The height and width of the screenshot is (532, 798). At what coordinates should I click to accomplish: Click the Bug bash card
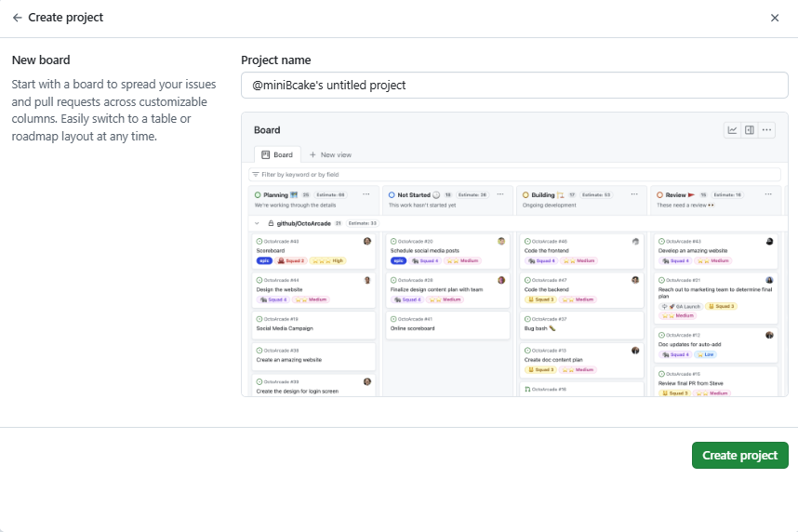pos(581,326)
